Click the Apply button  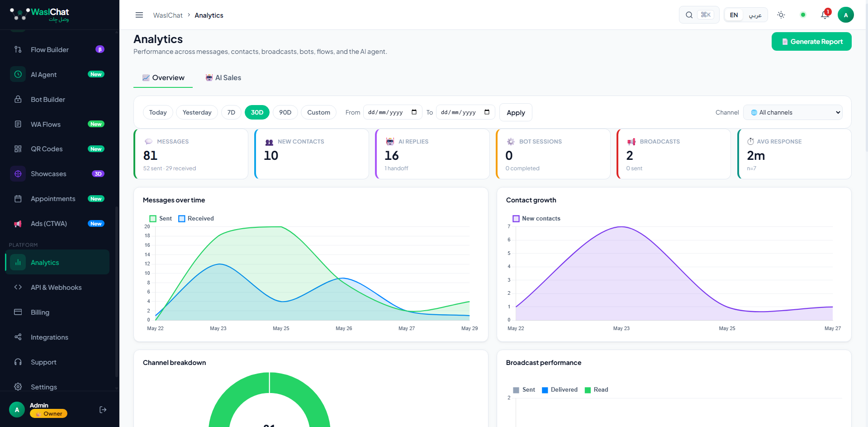[x=516, y=112]
